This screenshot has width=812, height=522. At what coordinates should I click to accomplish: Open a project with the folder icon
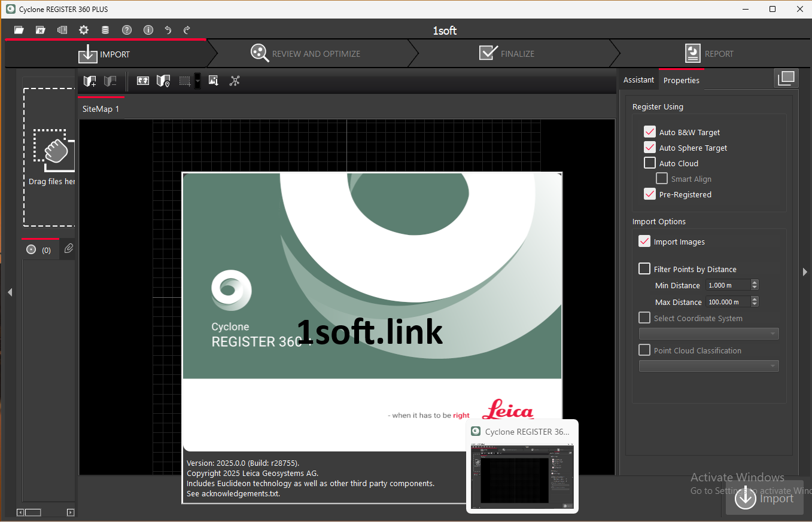[19, 30]
